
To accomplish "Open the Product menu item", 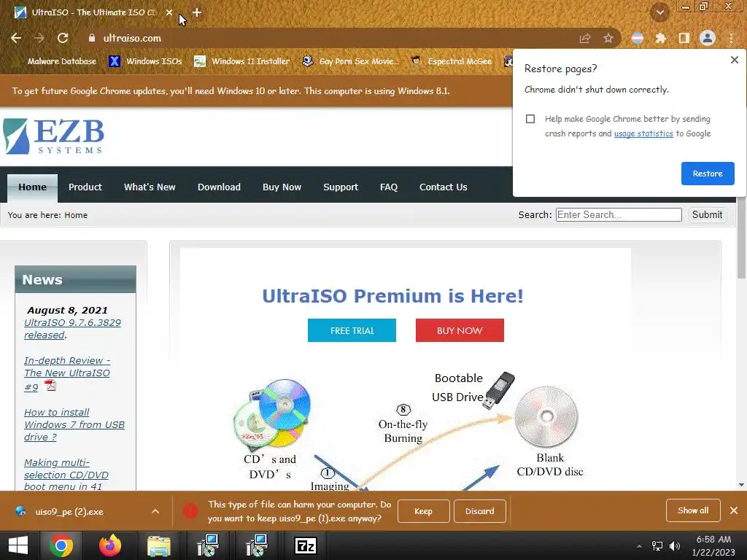I will 85,187.
